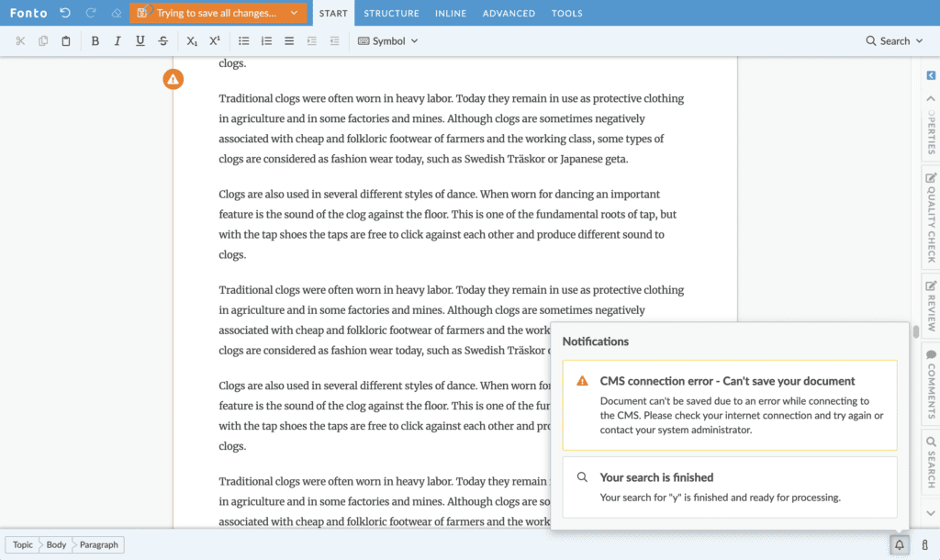Click the 'Document can't be saved' notification description

tap(742, 416)
